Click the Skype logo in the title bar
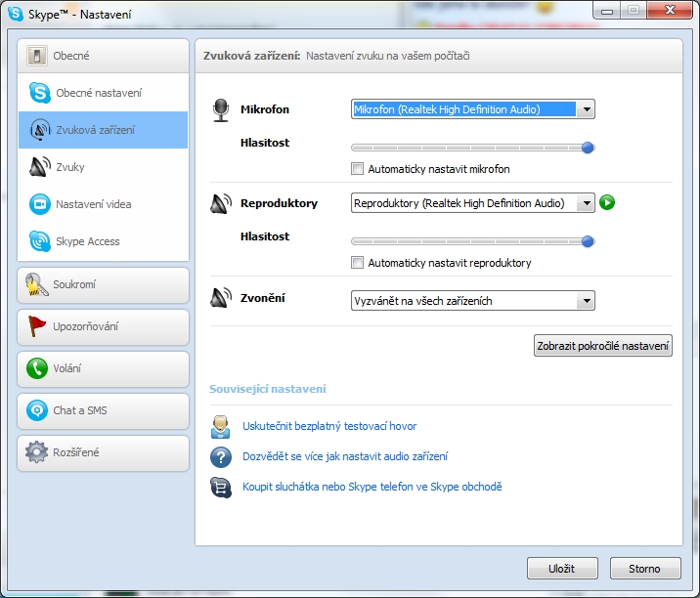Image resolution: width=700 pixels, height=598 pixels. (x=16, y=14)
